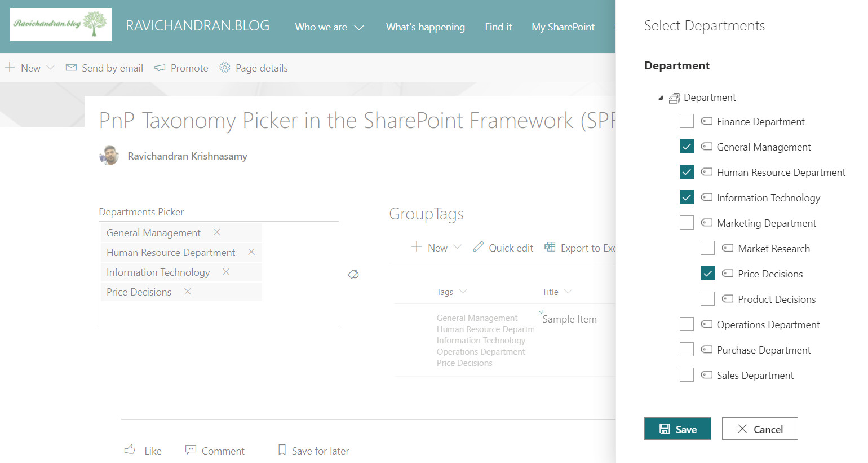Click the tag icon beside Departments Picker
Image resolution: width=868 pixels, height=463 pixels.
click(x=353, y=274)
